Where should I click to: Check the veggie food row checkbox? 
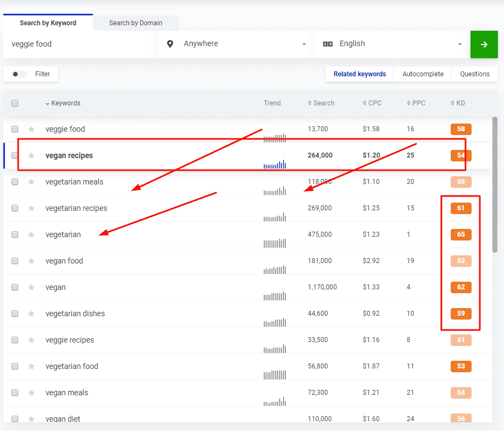(15, 129)
